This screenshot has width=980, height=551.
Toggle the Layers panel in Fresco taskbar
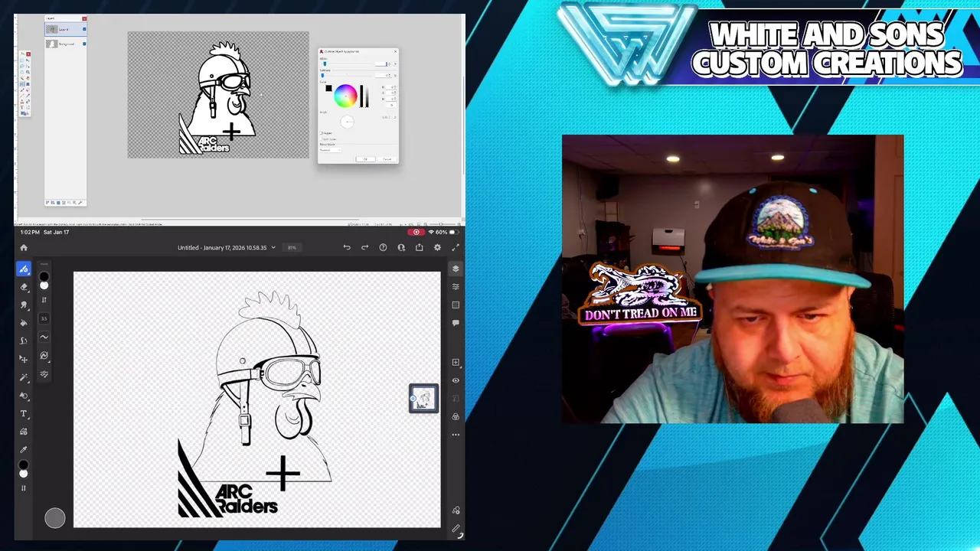[x=456, y=269]
